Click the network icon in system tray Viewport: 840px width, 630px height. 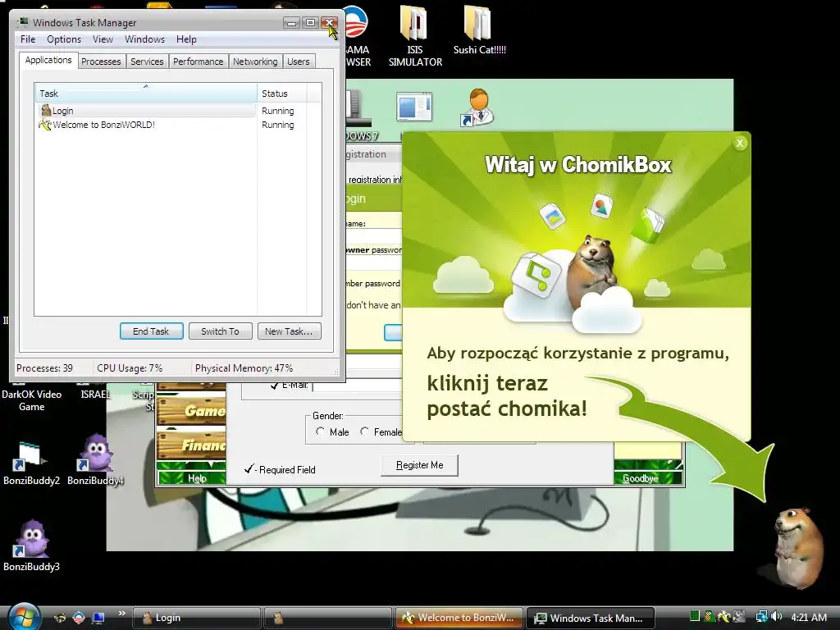point(760,617)
